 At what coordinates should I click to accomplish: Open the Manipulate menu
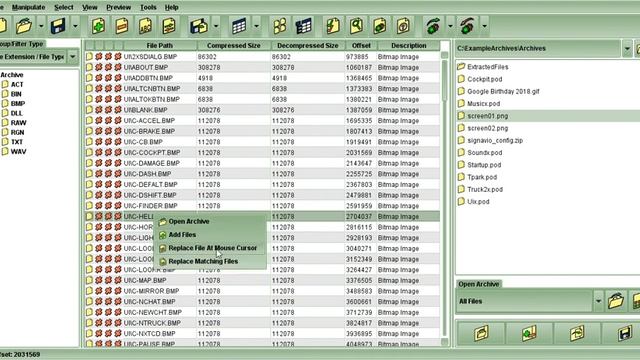click(x=29, y=7)
